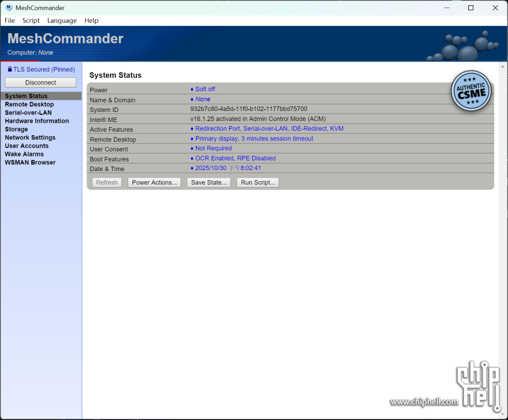Click the MeshCommander title bar app icon
Screen dimensions: 508x420
[x=9, y=8]
